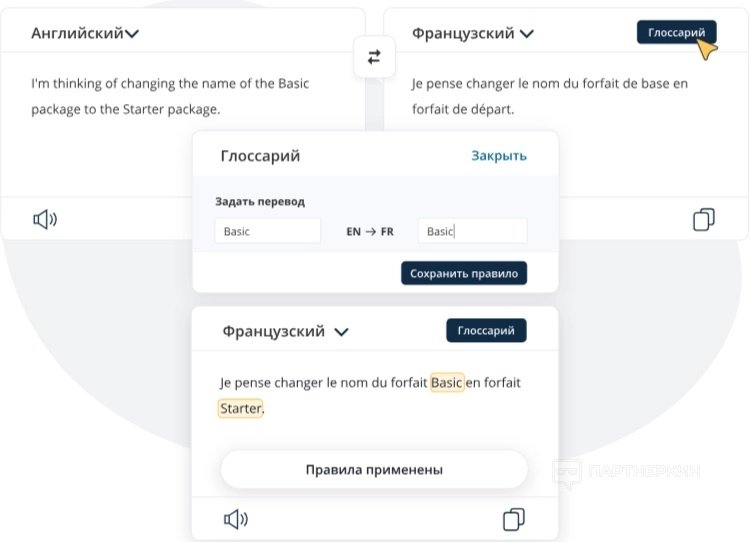The image size is (751, 542).
Task: Expand the Французский dropdown in top panel
Action: [x=473, y=33]
